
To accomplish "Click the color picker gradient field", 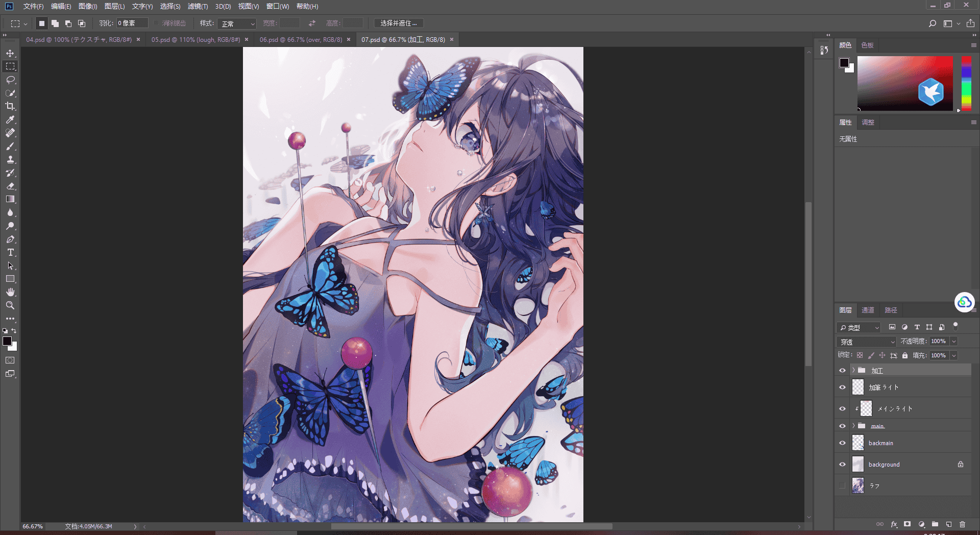I will point(905,83).
